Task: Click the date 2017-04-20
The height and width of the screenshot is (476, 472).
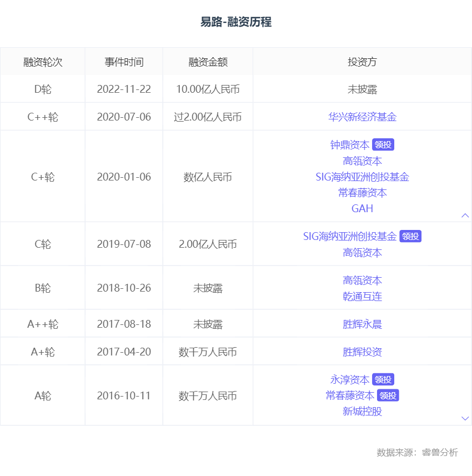Action: (124, 352)
